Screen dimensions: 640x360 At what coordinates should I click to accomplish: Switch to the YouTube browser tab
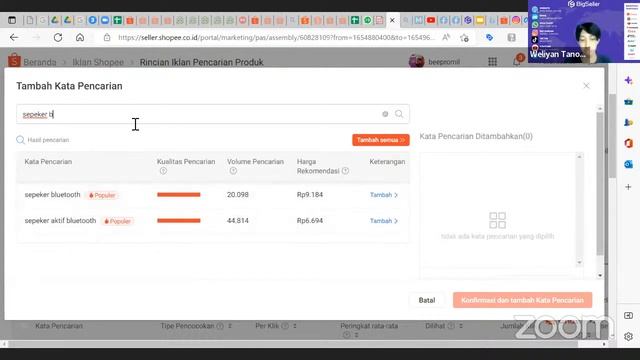pos(431,20)
